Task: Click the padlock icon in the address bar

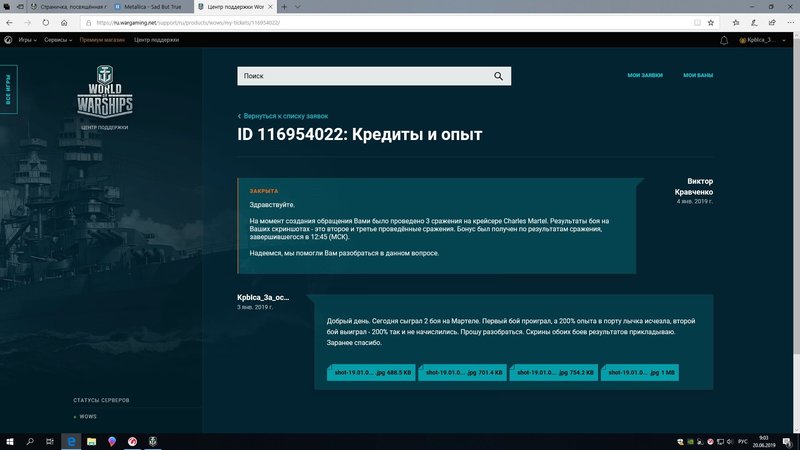Action: 89,22
